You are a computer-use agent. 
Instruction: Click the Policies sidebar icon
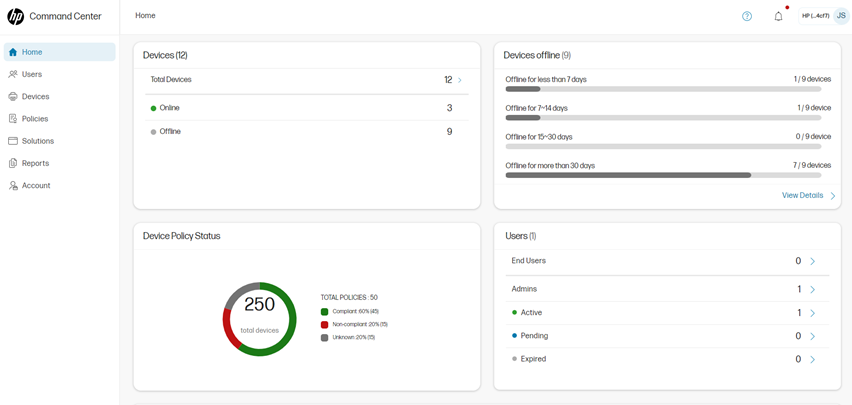(13, 119)
